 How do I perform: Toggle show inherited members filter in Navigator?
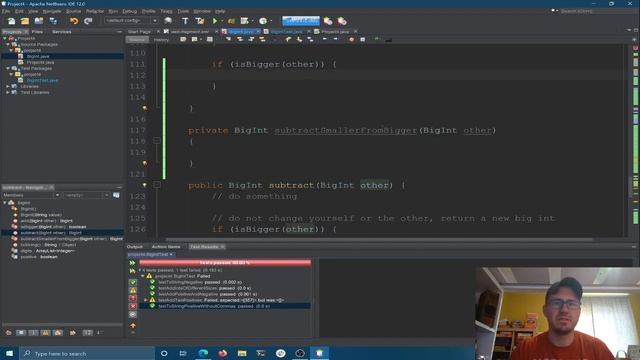[x=9, y=333]
